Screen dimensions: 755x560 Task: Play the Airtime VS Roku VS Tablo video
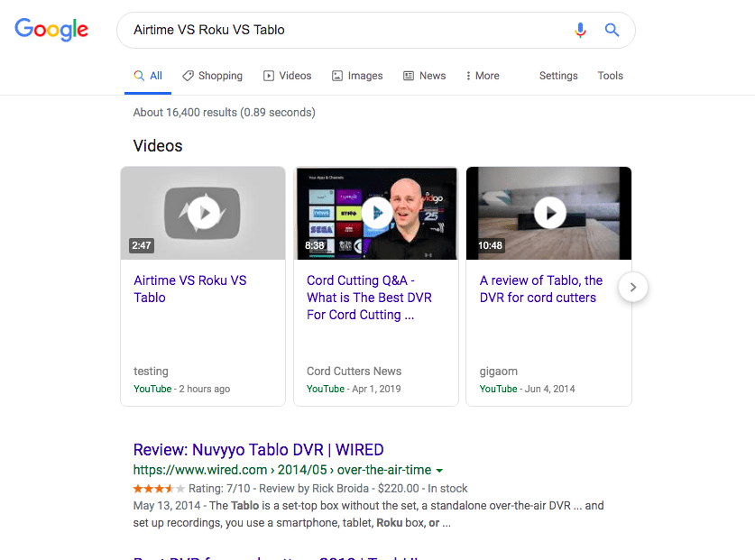[203, 213]
